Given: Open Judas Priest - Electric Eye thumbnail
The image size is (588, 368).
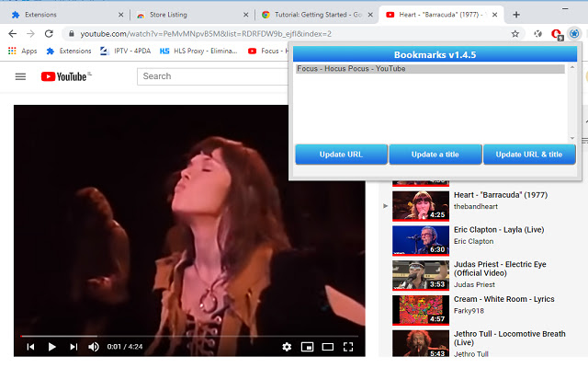Looking at the screenshot, I should [421, 275].
